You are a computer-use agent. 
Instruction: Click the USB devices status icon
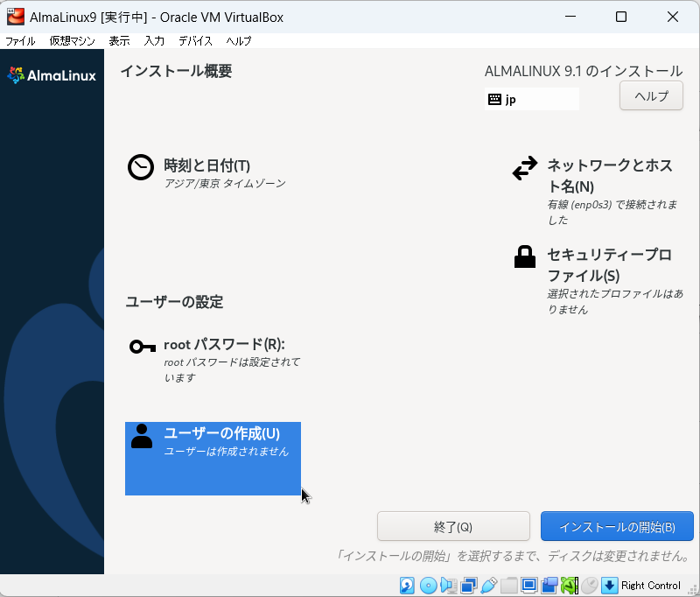489,586
